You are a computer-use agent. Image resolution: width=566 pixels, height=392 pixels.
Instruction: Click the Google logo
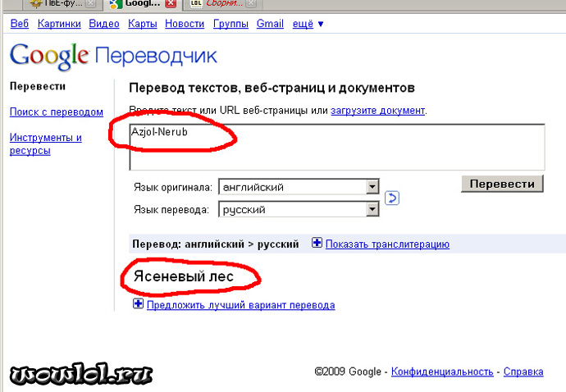point(49,57)
